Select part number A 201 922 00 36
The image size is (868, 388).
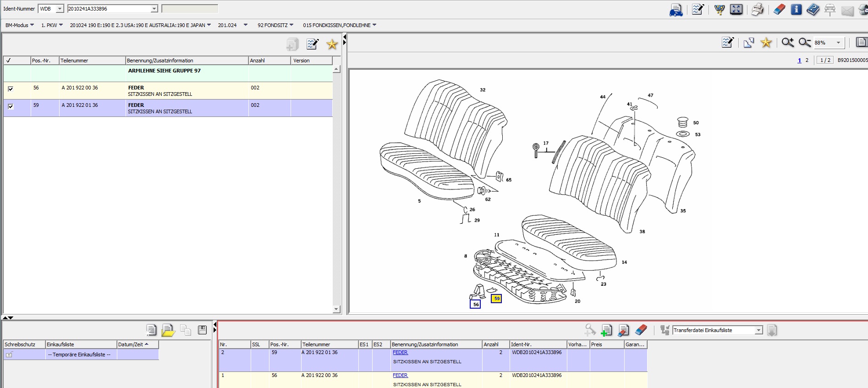coord(80,88)
